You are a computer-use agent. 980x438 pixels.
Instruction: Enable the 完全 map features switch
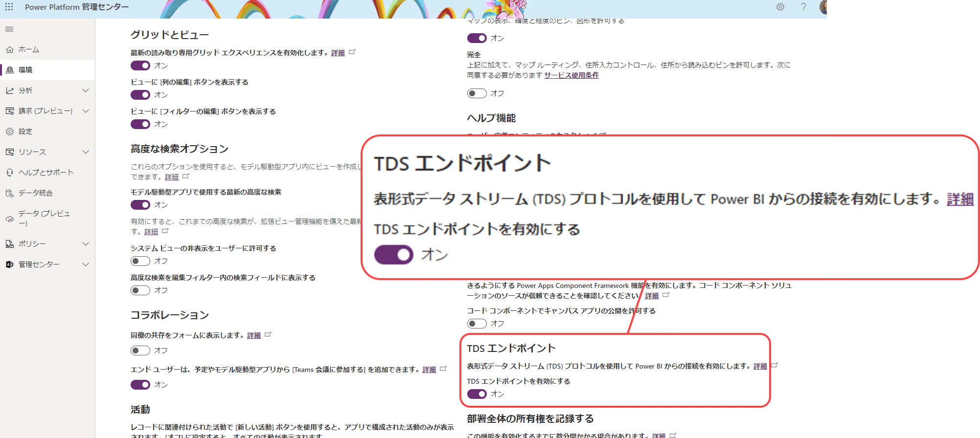477,93
